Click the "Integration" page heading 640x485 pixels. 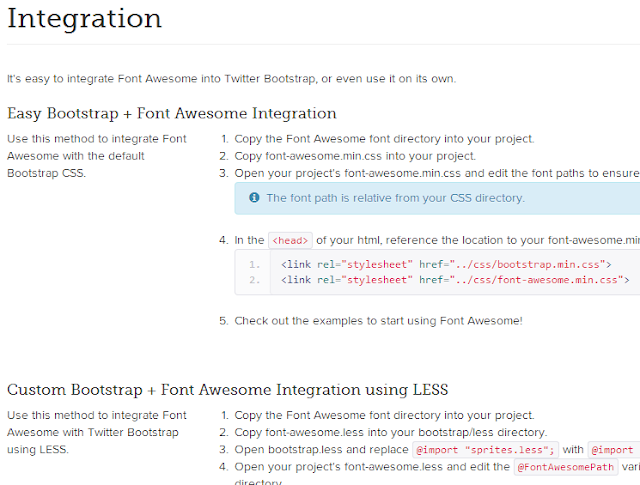pos(84,19)
